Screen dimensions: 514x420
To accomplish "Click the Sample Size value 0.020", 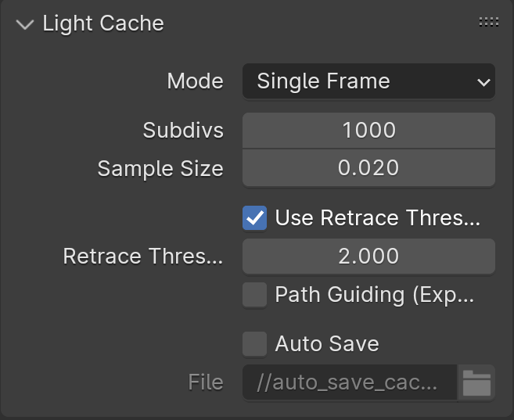I will [368, 168].
